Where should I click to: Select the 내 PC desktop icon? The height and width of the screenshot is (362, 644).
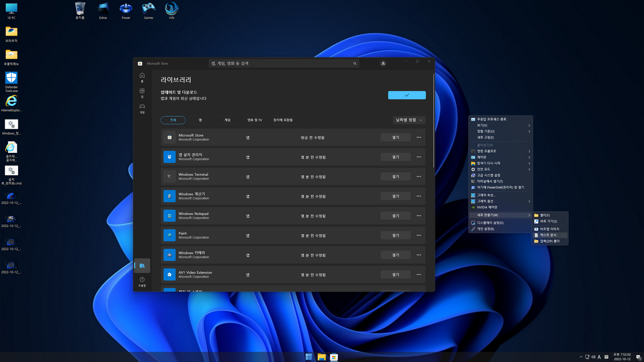point(11,11)
